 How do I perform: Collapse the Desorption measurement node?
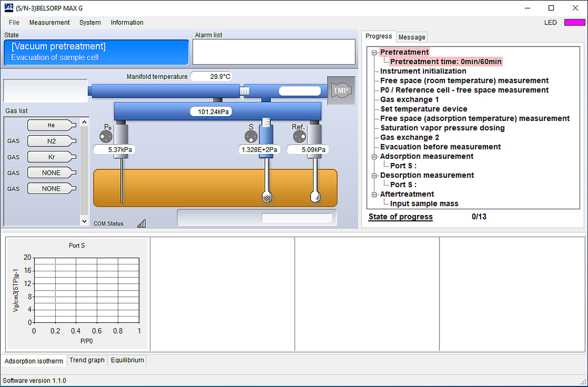375,175
